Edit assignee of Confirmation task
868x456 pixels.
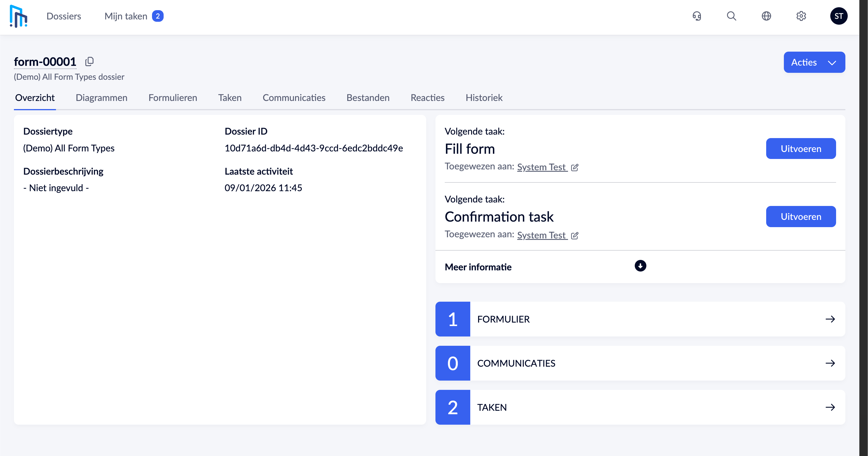coord(575,236)
